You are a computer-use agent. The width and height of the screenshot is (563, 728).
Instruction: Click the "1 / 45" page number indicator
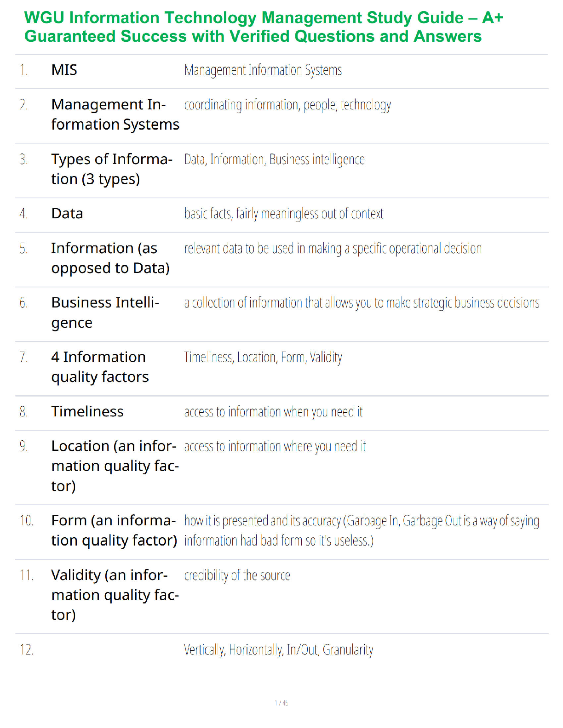click(281, 703)
